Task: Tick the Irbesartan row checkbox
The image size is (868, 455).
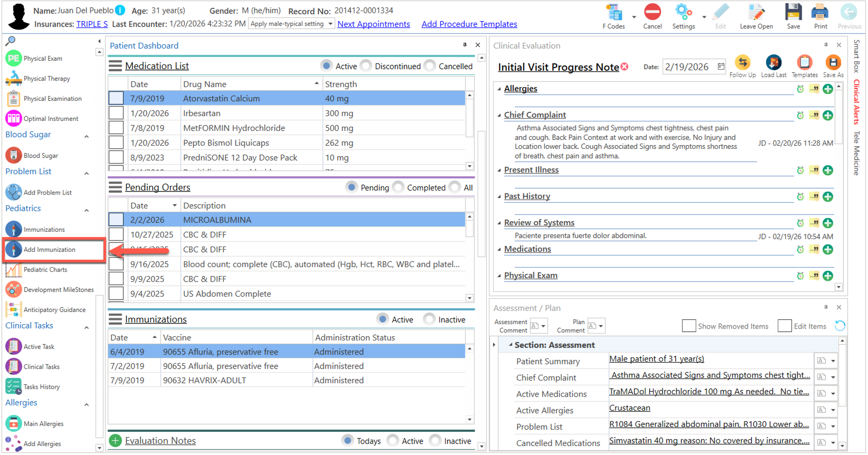Action: [116, 113]
